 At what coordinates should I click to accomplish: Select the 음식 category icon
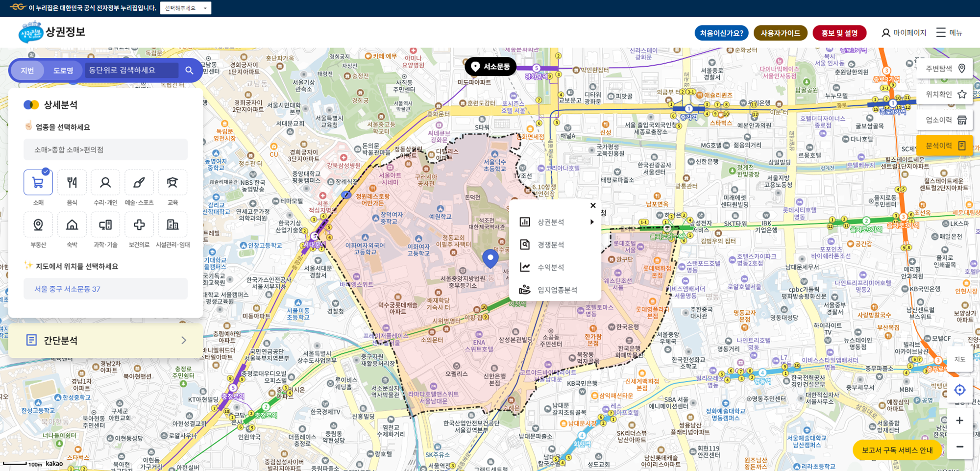pyautogui.click(x=72, y=182)
